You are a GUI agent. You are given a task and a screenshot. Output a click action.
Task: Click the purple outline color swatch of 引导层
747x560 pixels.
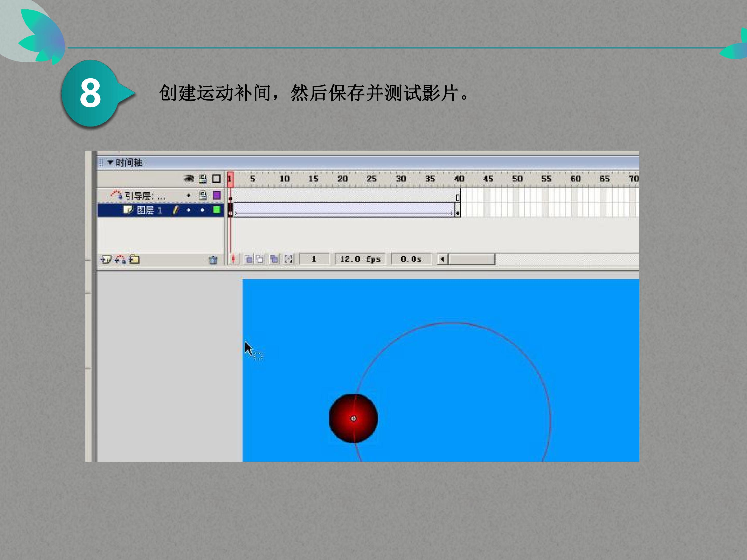point(217,195)
